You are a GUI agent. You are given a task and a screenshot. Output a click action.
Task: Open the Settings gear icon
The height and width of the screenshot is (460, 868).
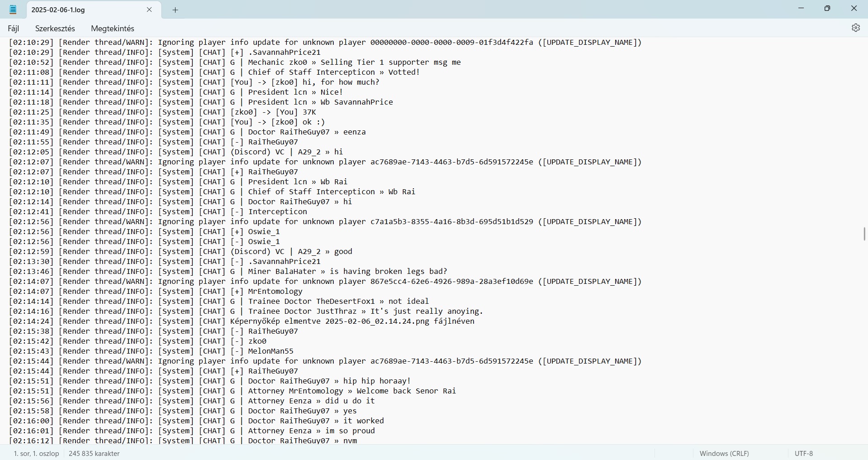(x=855, y=28)
